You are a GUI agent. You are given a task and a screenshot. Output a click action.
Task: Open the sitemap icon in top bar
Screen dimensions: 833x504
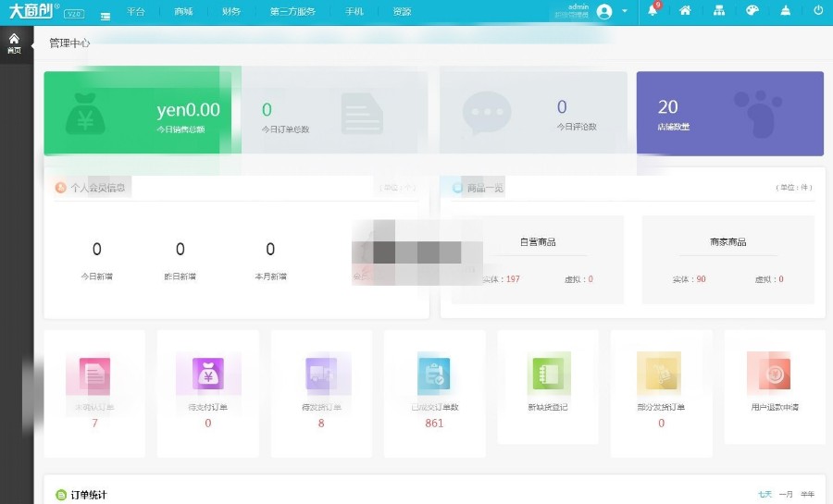719,10
